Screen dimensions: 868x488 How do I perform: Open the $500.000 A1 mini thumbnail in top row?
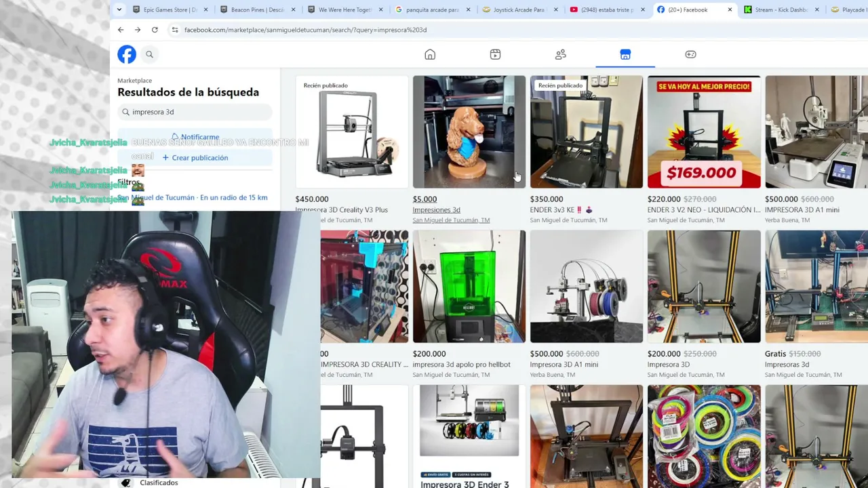[816, 131]
